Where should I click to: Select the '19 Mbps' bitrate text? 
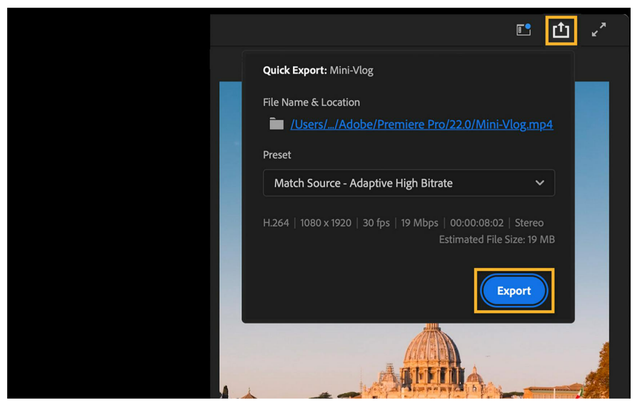point(419,223)
